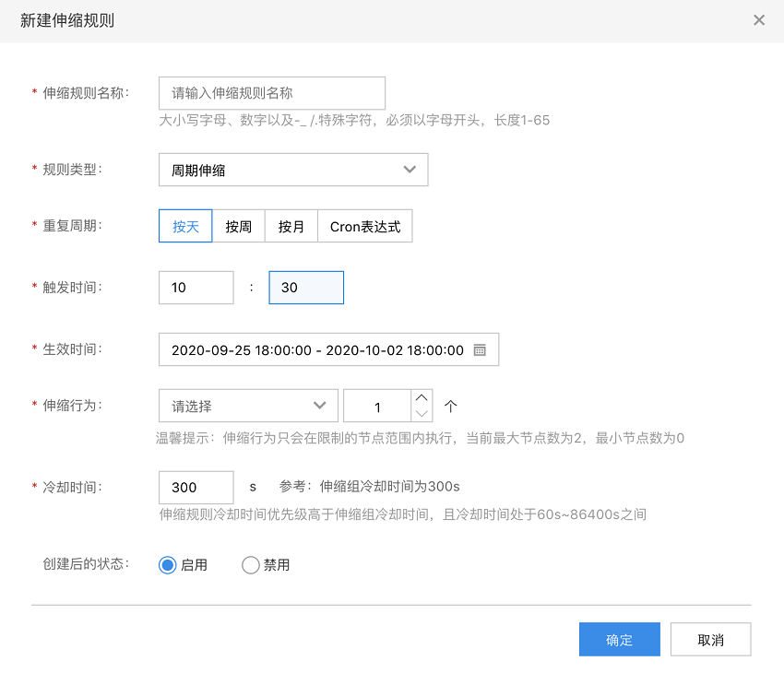Select the 启用 radio button
This screenshot has height=673, width=784.
tap(168, 565)
